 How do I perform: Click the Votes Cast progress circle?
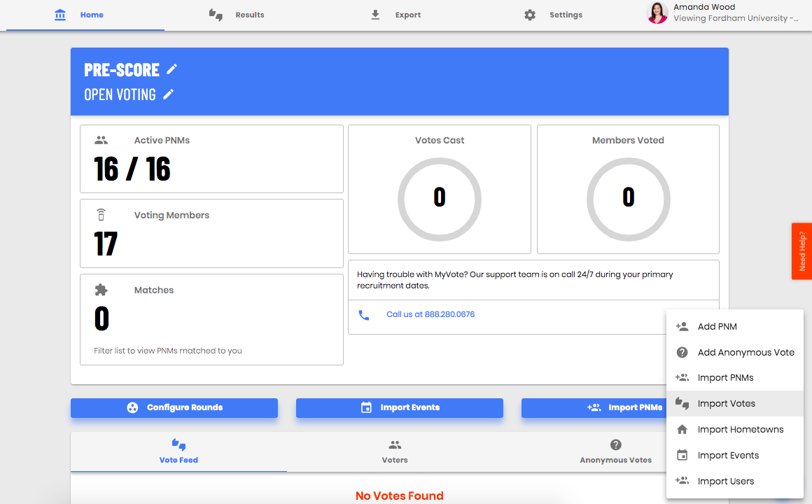(439, 199)
